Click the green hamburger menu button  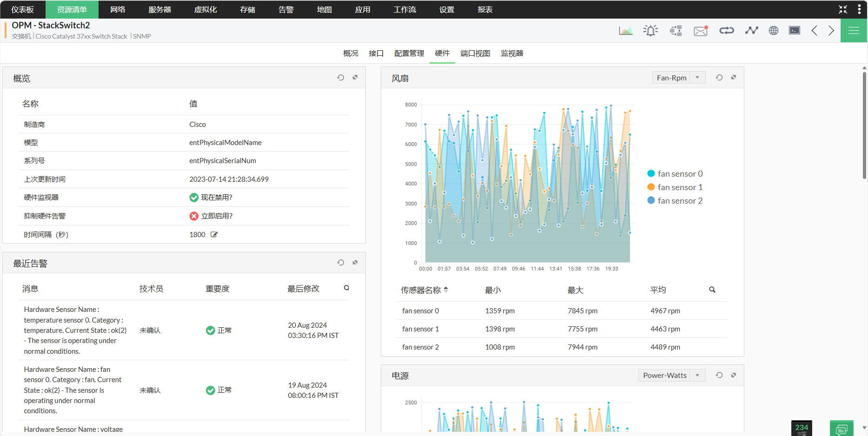(x=854, y=31)
